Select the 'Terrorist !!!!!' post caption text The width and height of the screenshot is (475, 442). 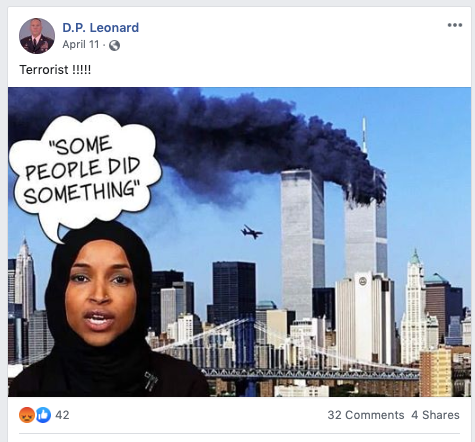55,70
